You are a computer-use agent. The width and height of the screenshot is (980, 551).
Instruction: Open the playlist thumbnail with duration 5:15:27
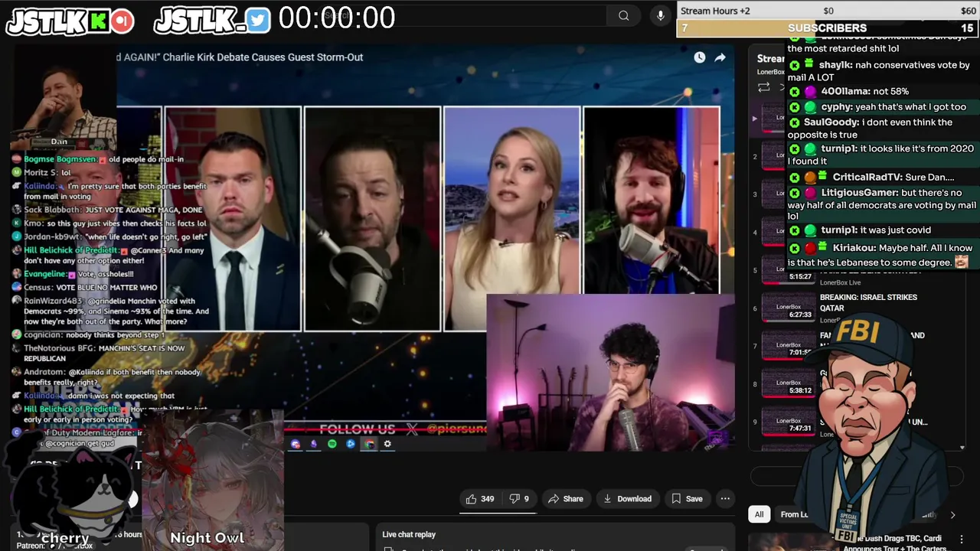(789, 269)
